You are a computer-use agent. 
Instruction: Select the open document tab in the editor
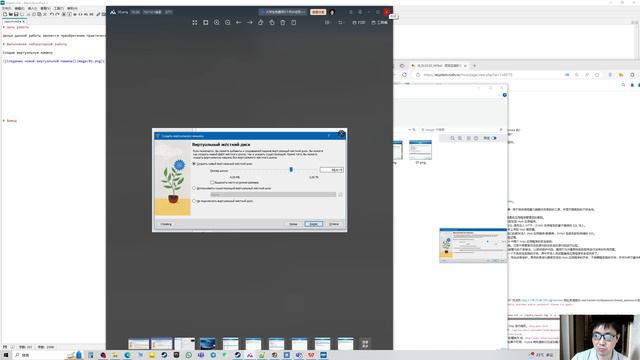click(14, 21)
